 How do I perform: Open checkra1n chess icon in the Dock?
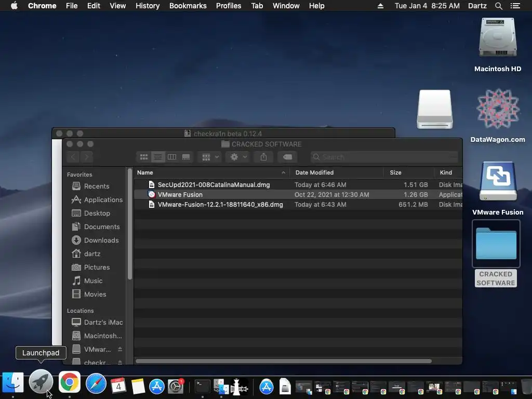(239, 386)
